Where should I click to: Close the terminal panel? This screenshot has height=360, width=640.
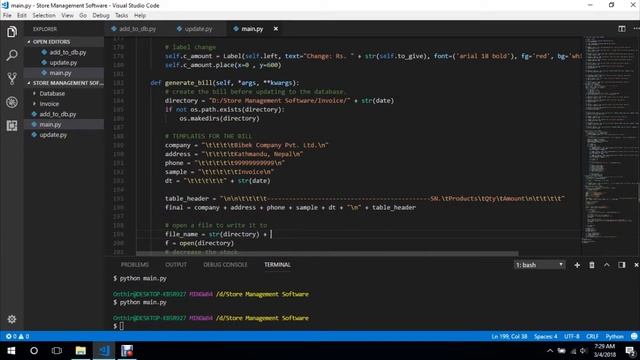[x=636, y=265]
